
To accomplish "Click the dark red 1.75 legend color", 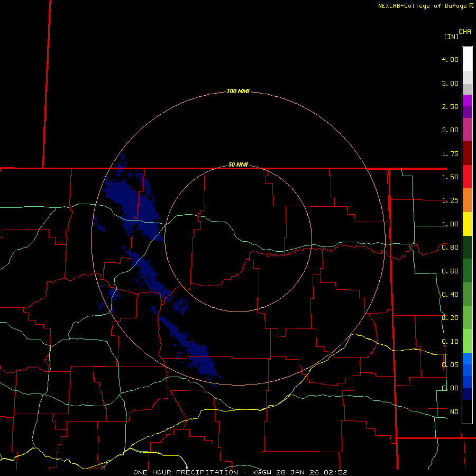I will (467, 153).
